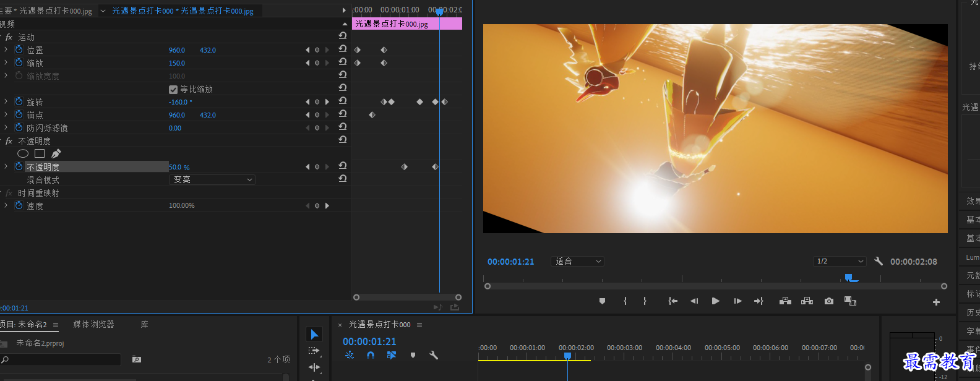
Task: Insert sequence as nest toggle icon
Action: [350, 355]
